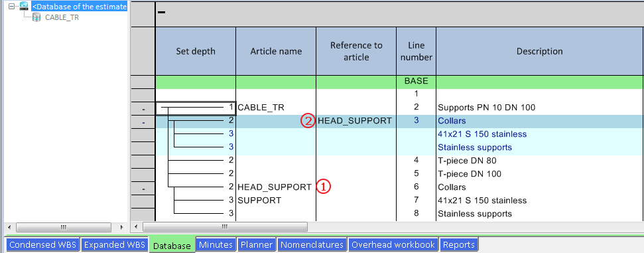Select the HEAD_SUPPORT article name cell
The image size is (644, 253).
(276, 187)
